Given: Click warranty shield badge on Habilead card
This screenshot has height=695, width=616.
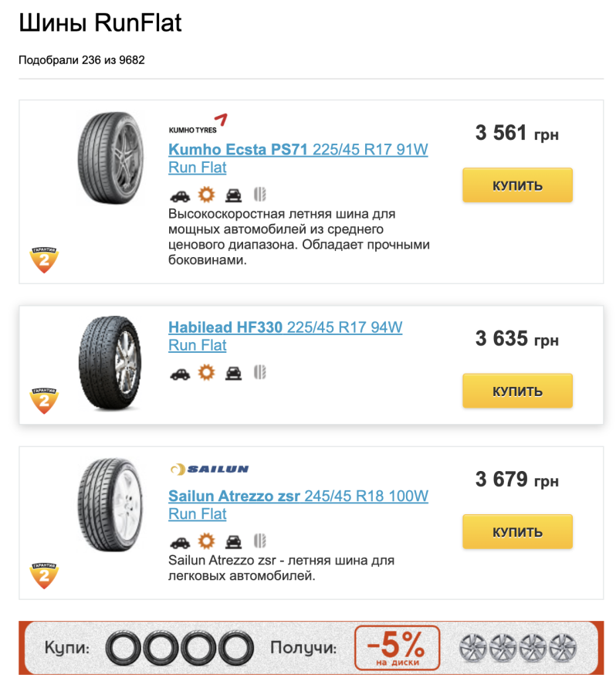Looking at the screenshot, I should (44, 401).
